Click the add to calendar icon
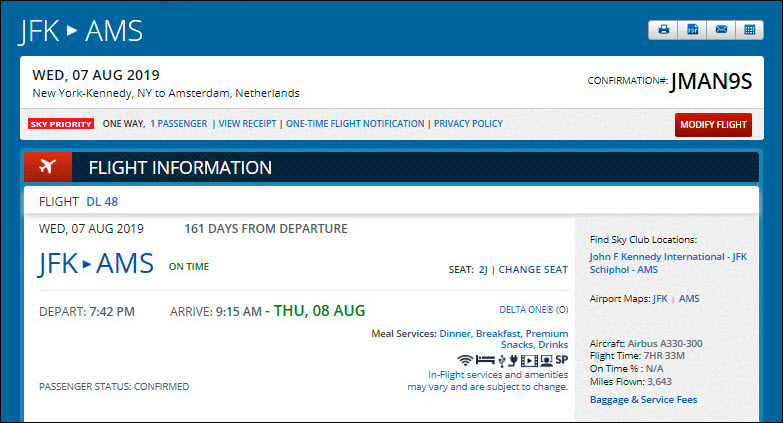Image resolution: width=783 pixels, height=423 pixels. pos(747,30)
